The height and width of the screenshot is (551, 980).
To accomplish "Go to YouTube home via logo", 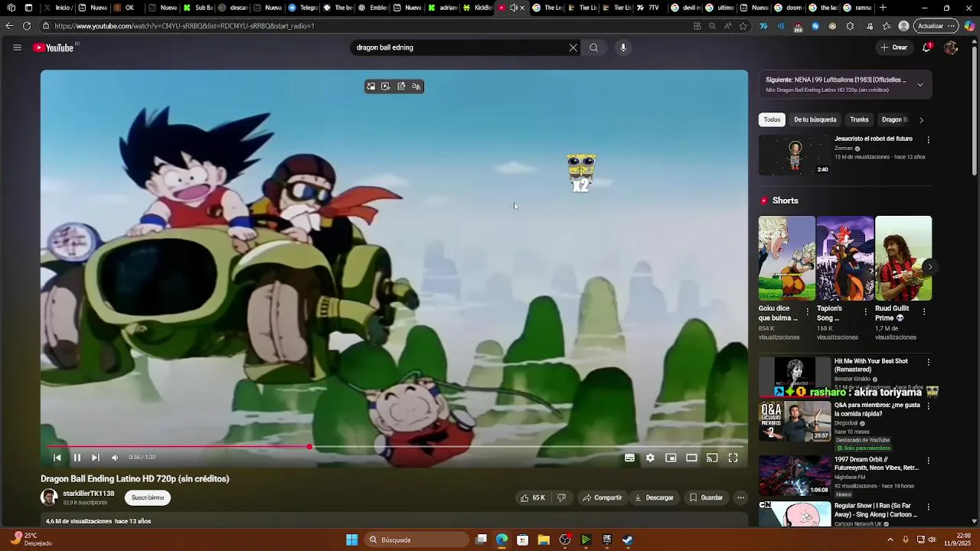I will point(54,47).
